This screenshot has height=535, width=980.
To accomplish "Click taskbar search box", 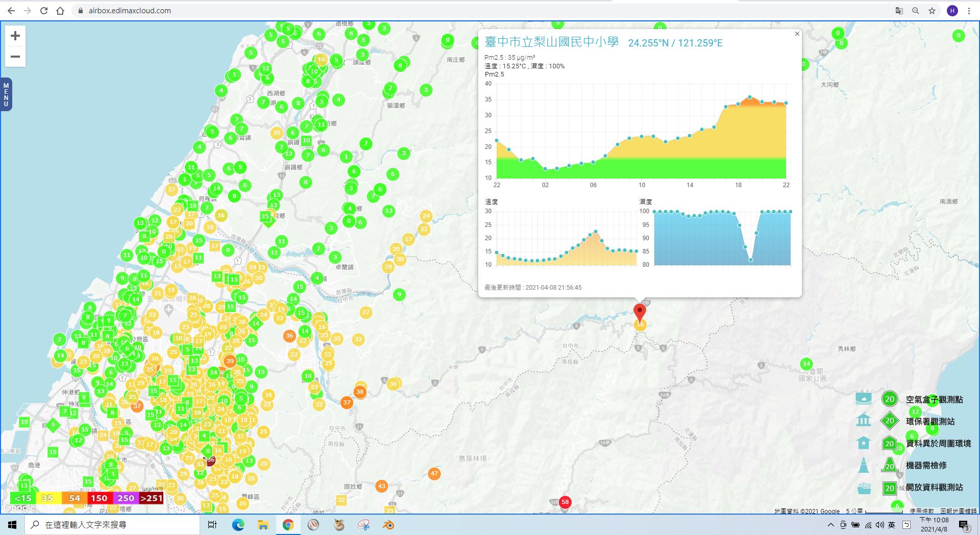I will tap(112, 525).
